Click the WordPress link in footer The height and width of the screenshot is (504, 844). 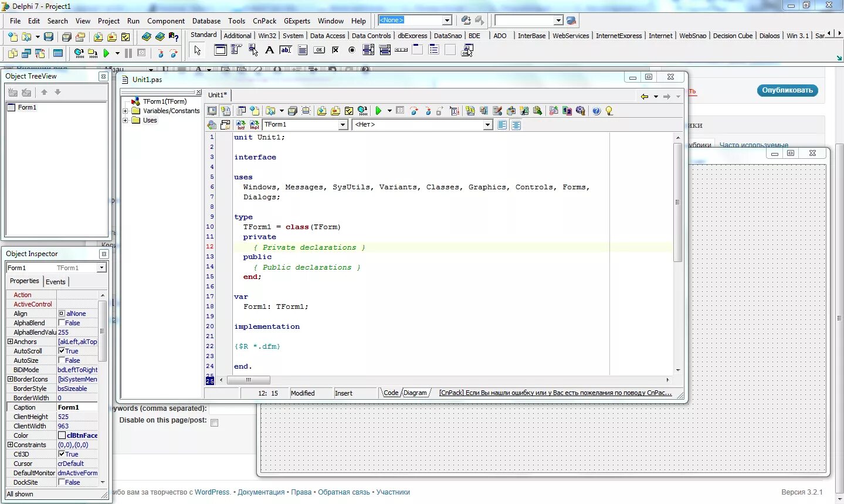[x=212, y=492]
